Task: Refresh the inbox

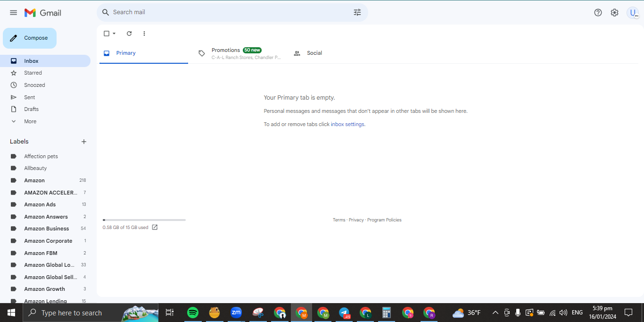Action: pos(129,34)
